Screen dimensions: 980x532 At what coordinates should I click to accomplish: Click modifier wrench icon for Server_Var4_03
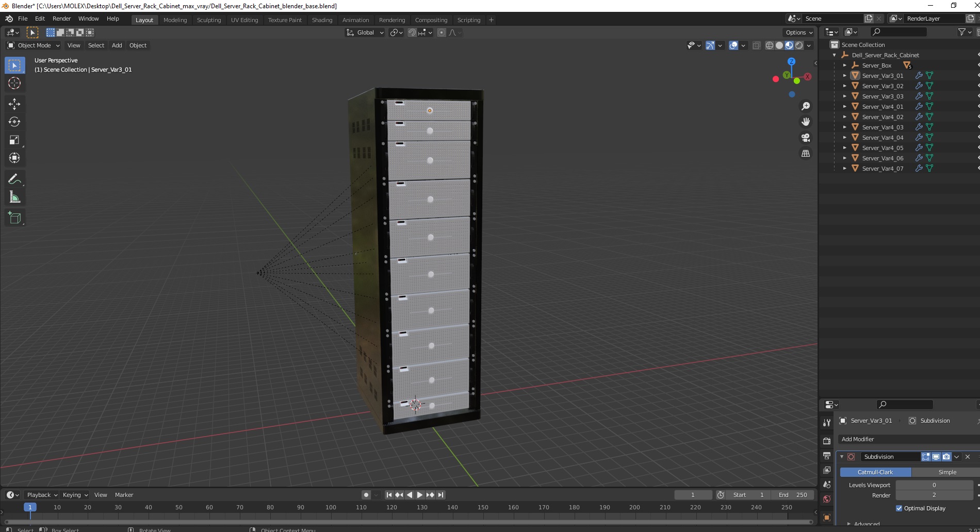point(919,127)
